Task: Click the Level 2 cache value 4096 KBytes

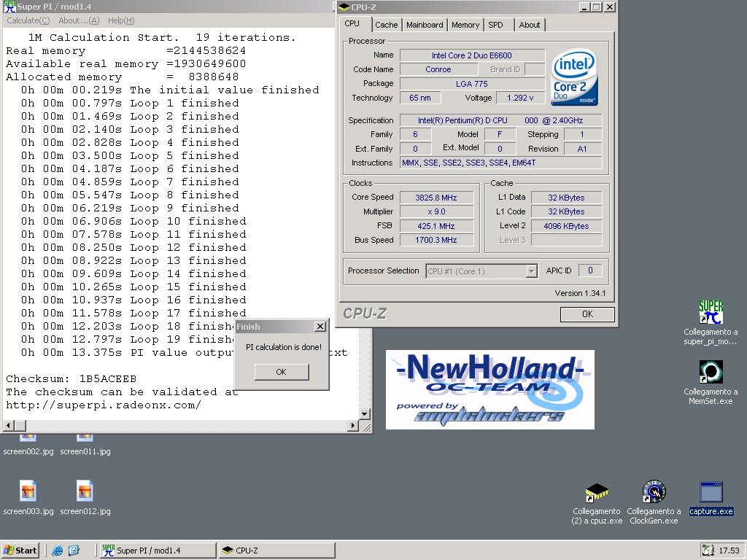Action: click(566, 226)
